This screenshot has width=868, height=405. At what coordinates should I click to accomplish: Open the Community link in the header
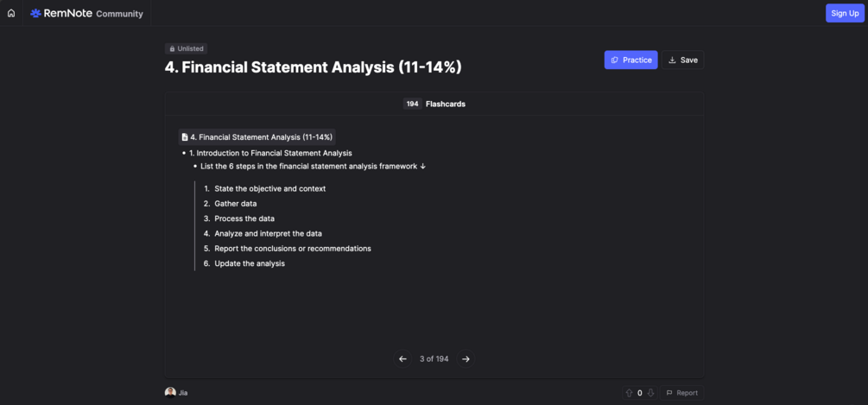(x=119, y=14)
